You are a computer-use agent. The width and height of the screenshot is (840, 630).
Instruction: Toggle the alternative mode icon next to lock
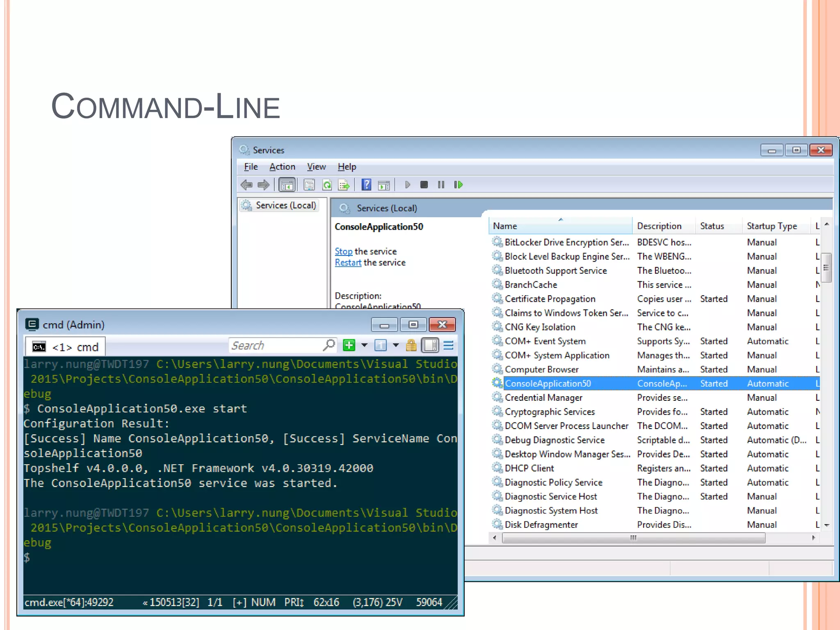(x=430, y=345)
